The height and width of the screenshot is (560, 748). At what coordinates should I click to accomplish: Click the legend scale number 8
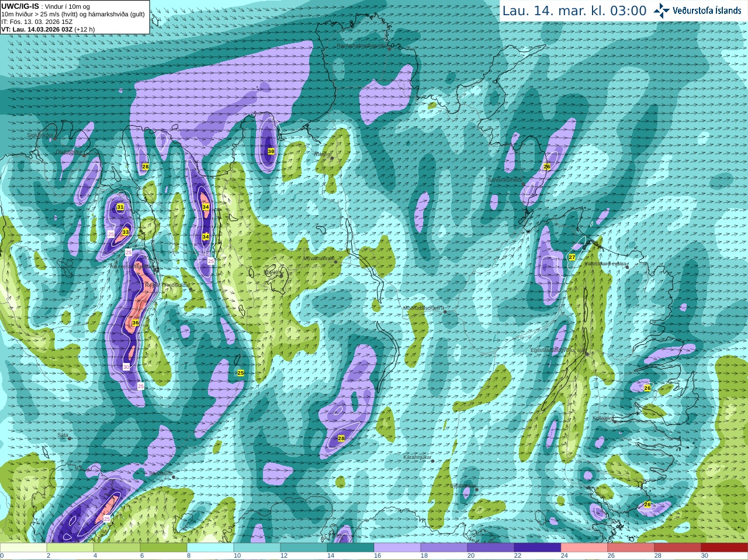click(x=189, y=556)
